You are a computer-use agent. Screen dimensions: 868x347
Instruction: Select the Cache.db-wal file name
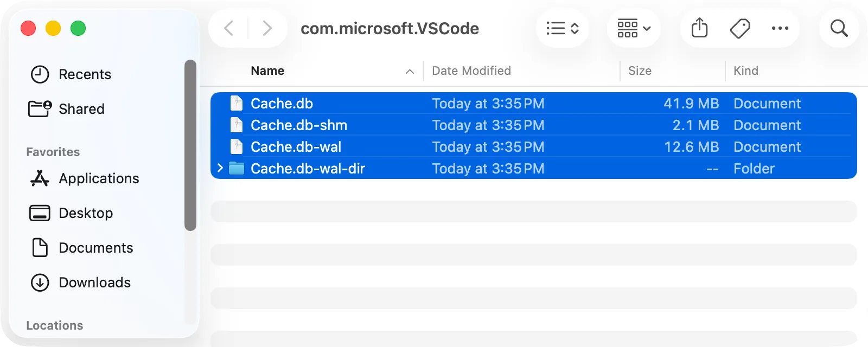pos(296,147)
